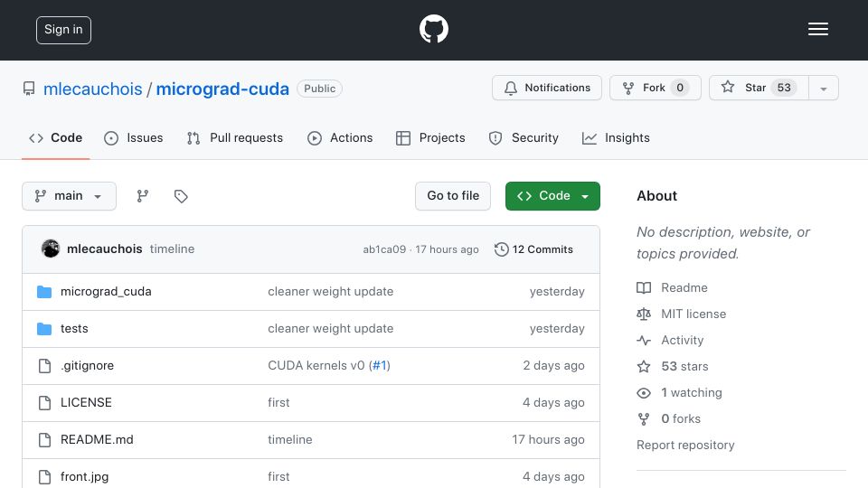The image size is (868, 488).
Task: Open the Insights tab
Action: pyautogui.click(x=616, y=137)
